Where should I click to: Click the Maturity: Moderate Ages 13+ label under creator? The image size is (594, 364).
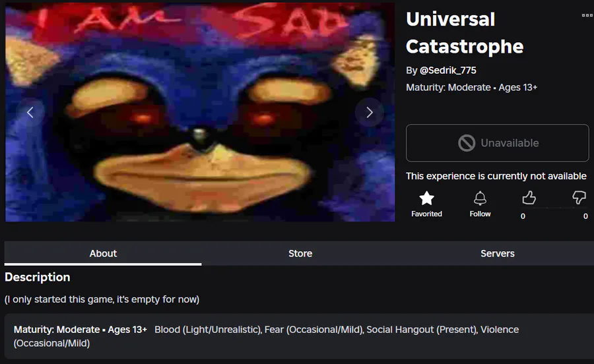click(x=472, y=88)
